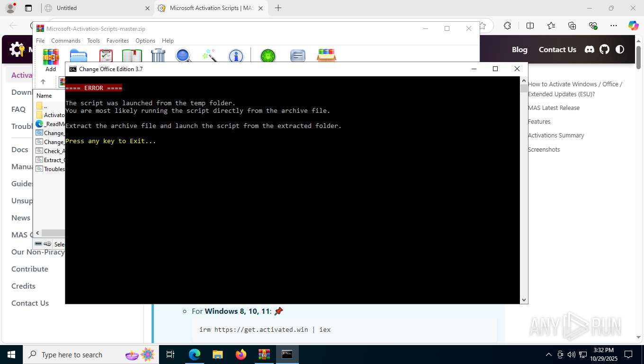Open the Discord link icon on webpage
The image size is (644, 364).
click(590, 49)
